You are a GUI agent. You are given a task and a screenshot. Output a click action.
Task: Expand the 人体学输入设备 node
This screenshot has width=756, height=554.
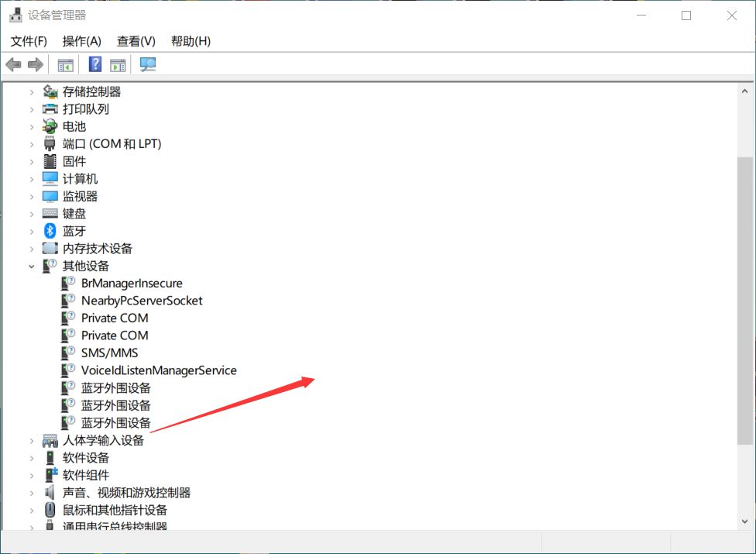(31, 441)
